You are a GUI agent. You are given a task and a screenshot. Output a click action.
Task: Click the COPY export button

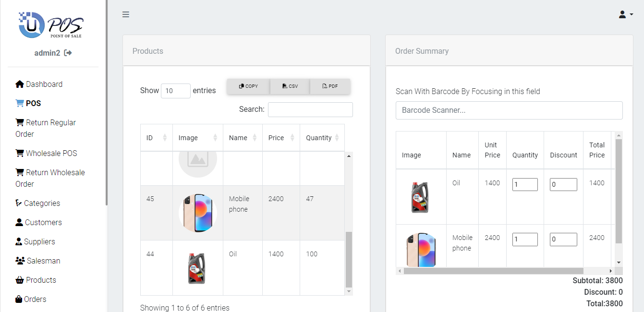248,86
